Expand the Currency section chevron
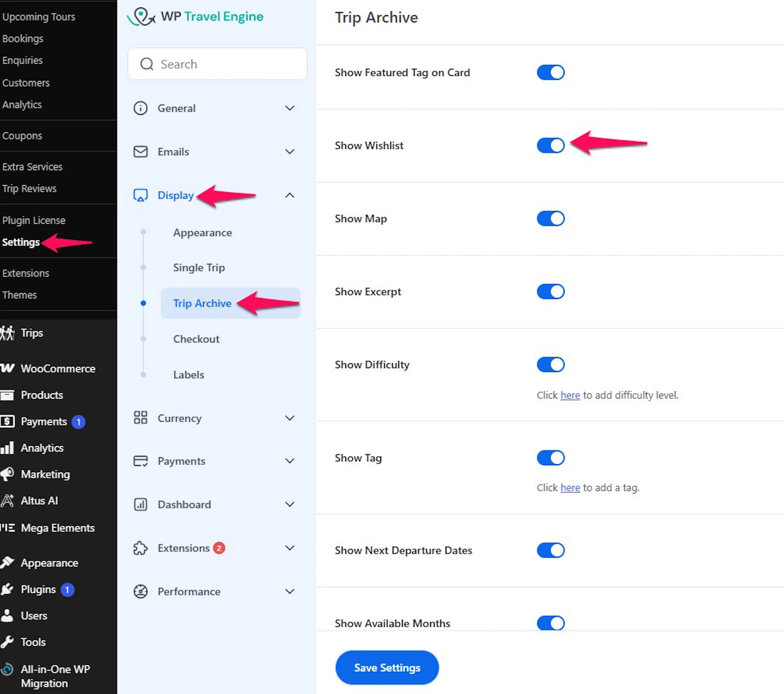This screenshot has height=694, width=784. click(x=290, y=418)
